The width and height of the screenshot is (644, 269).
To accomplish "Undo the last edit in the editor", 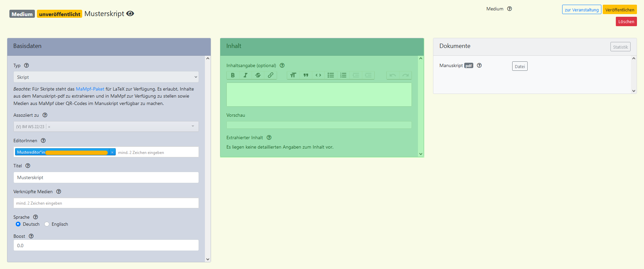I will tap(393, 75).
